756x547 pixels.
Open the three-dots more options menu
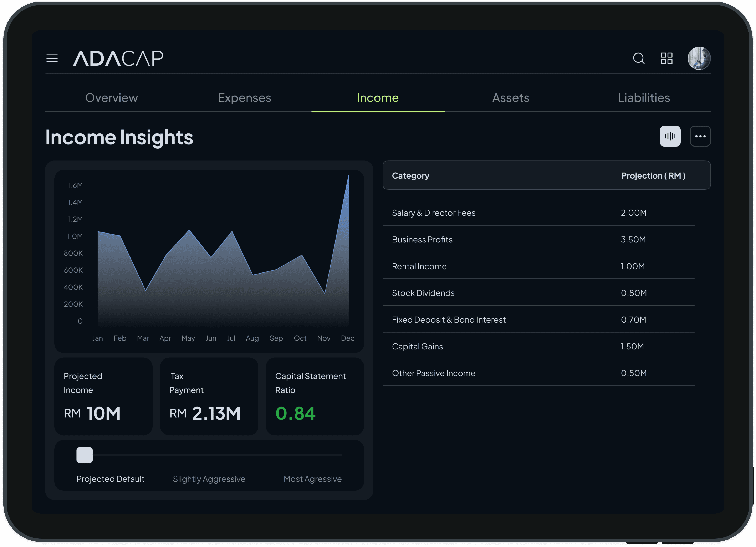pos(700,136)
